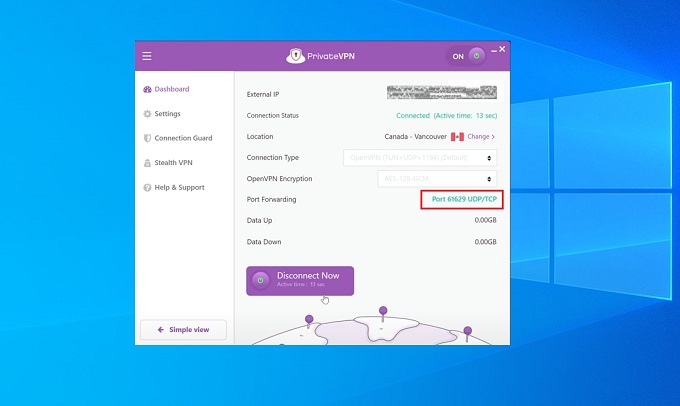Click the left map pin on the globe
This screenshot has width=680, height=406.
coord(309,321)
